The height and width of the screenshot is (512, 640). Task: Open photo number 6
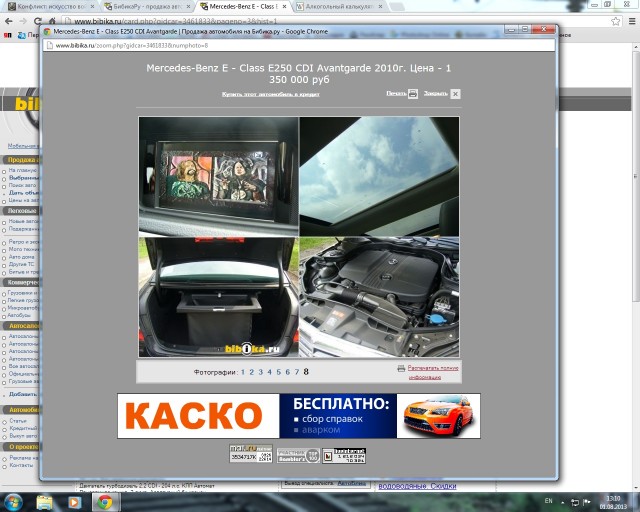(x=287, y=372)
